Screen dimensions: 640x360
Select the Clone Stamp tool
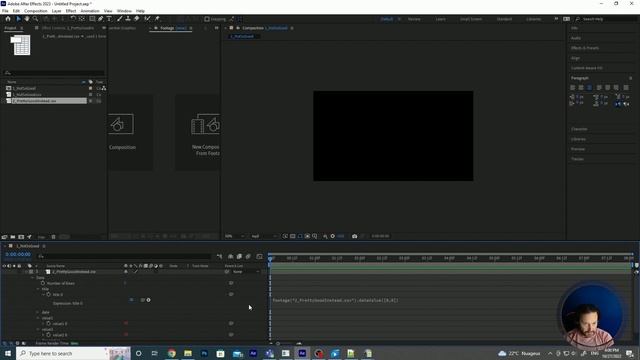(x=128, y=19)
